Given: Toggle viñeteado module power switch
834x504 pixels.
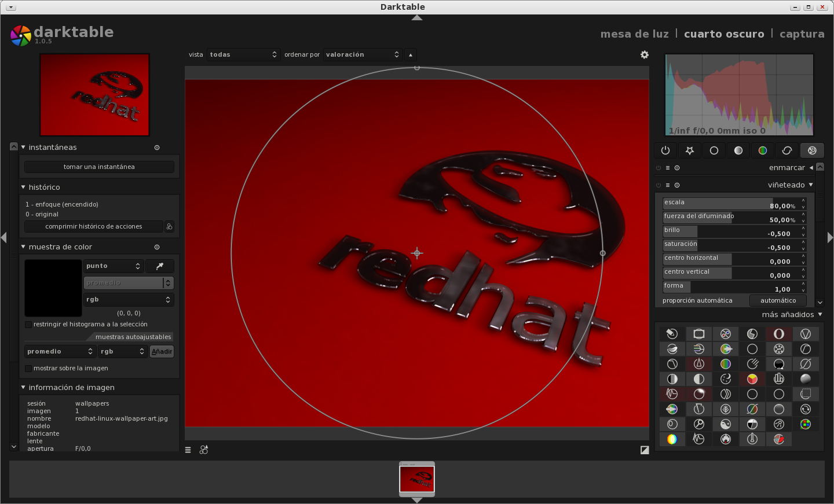Looking at the screenshot, I should [659, 185].
